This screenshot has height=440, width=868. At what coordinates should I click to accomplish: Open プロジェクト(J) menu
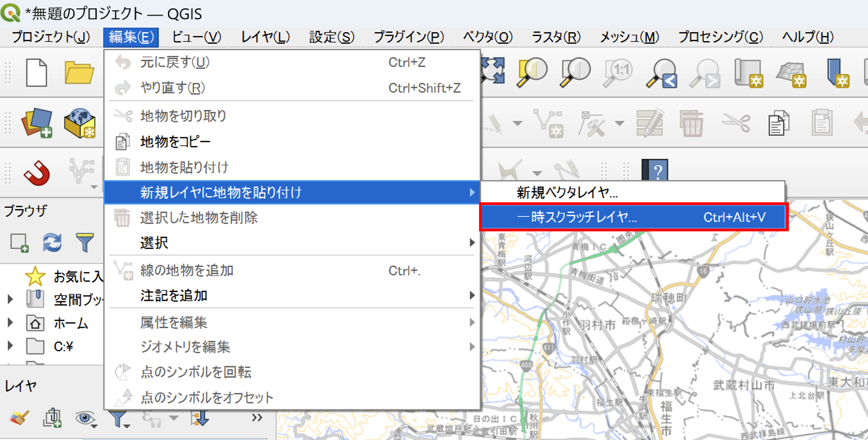click(x=51, y=37)
